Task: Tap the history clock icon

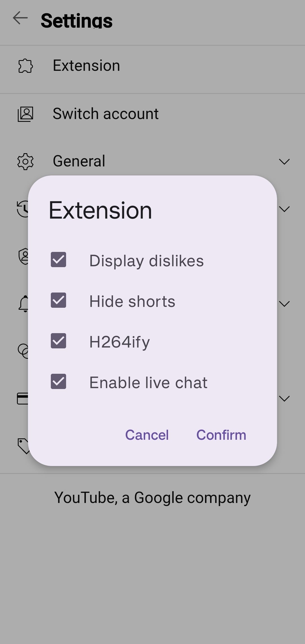Action: pyautogui.click(x=23, y=209)
